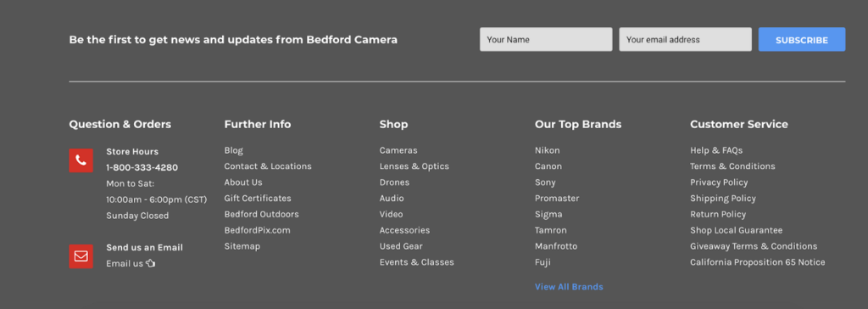Visit BedfordPix.com link

(x=257, y=230)
